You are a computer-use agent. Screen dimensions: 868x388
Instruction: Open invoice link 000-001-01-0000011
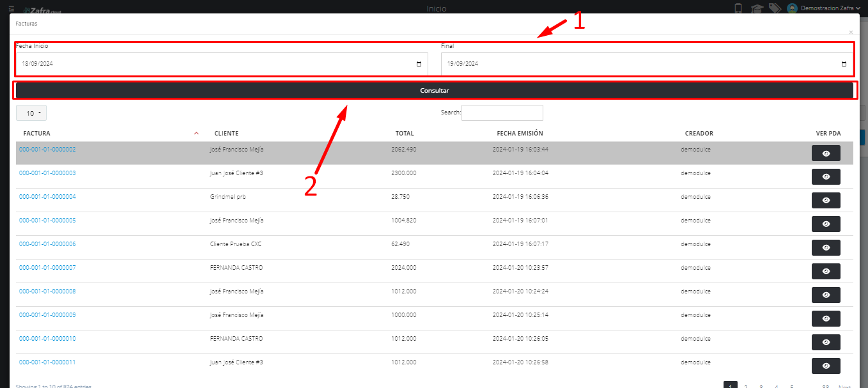click(47, 362)
